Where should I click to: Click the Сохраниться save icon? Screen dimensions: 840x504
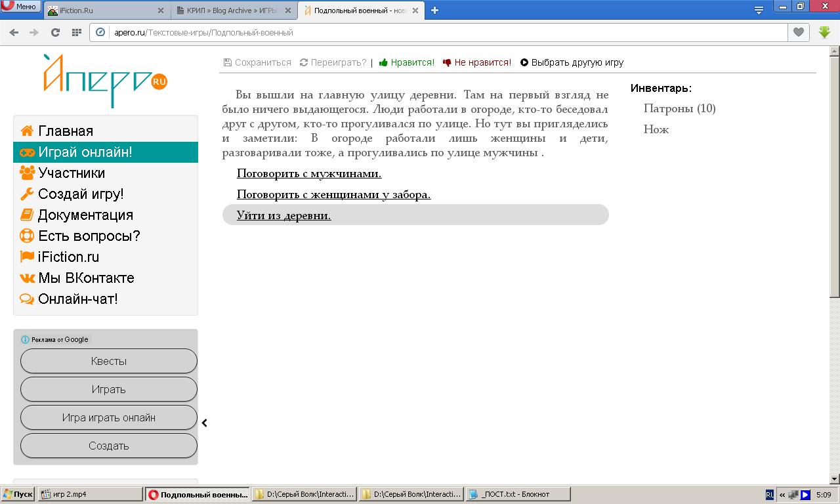tap(228, 63)
